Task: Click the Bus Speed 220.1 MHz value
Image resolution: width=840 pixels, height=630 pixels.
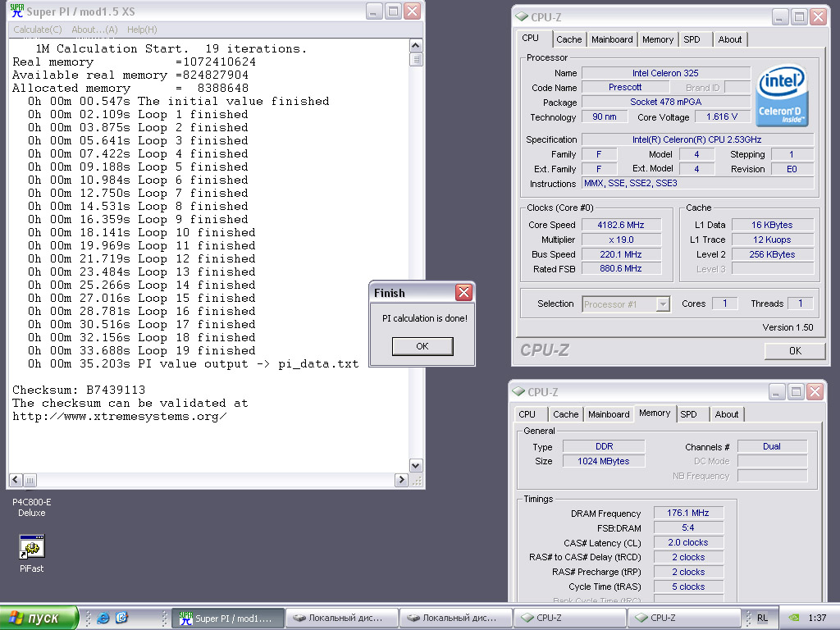Action: pos(621,254)
